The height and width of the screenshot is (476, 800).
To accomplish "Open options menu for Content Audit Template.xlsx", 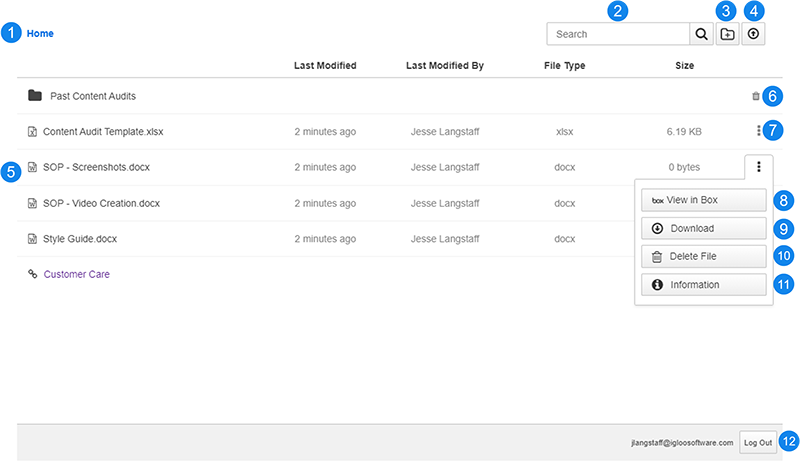I will [759, 131].
